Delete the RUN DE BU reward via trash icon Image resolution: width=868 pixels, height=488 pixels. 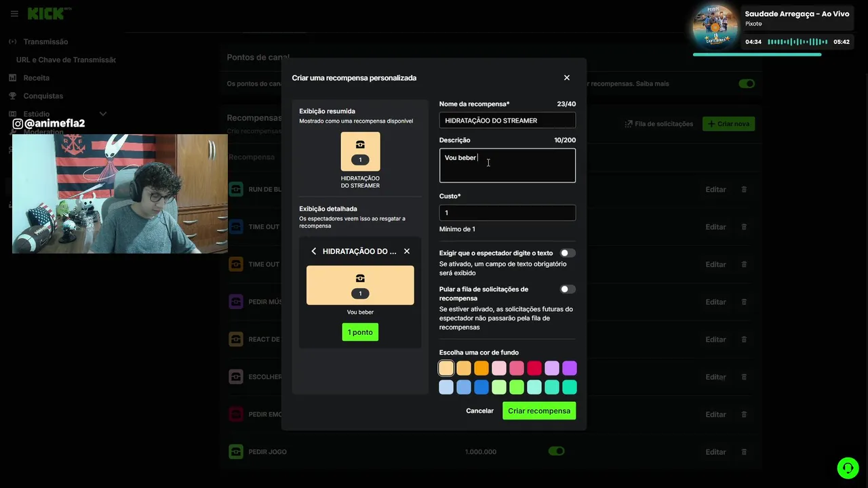tap(744, 190)
